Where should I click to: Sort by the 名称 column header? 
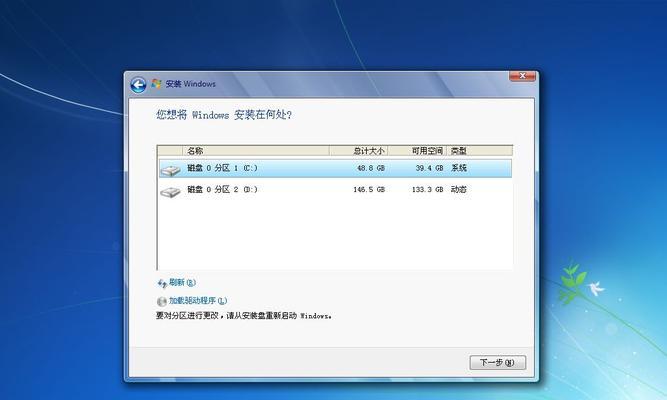coord(256,151)
